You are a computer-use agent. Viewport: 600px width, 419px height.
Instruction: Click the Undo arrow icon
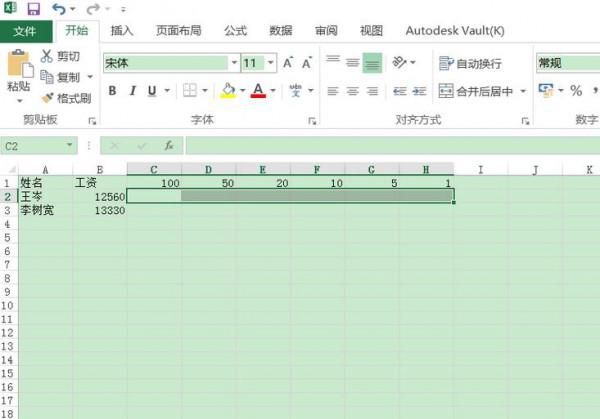pyautogui.click(x=58, y=9)
